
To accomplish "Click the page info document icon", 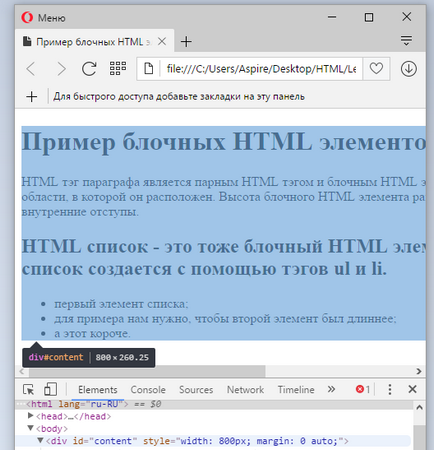I will click(x=148, y=69).
